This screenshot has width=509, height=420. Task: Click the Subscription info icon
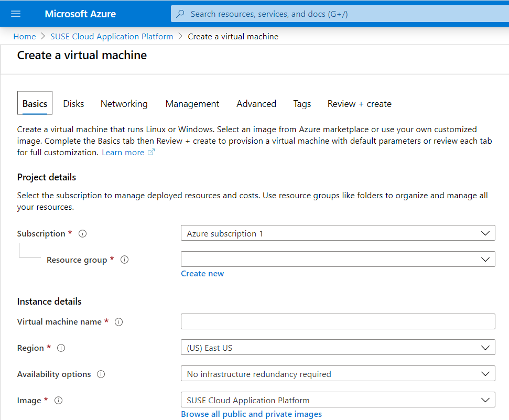tap(82, 233)
